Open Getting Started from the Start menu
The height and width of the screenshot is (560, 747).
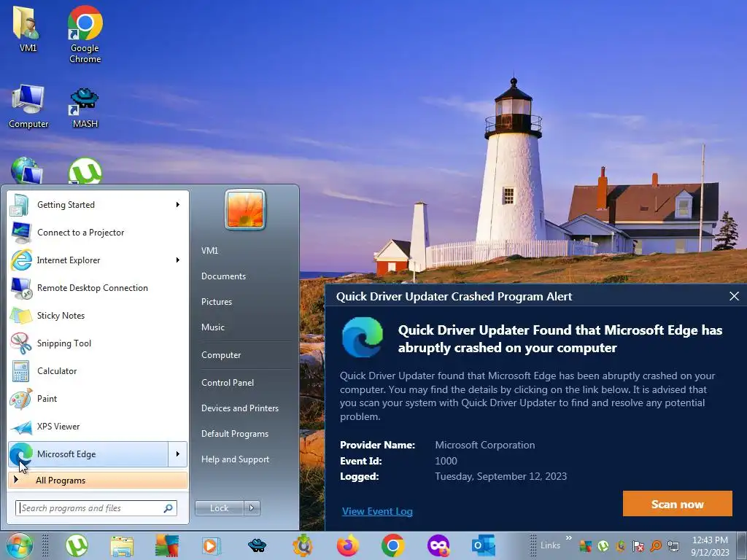click(x=98, y=205)
